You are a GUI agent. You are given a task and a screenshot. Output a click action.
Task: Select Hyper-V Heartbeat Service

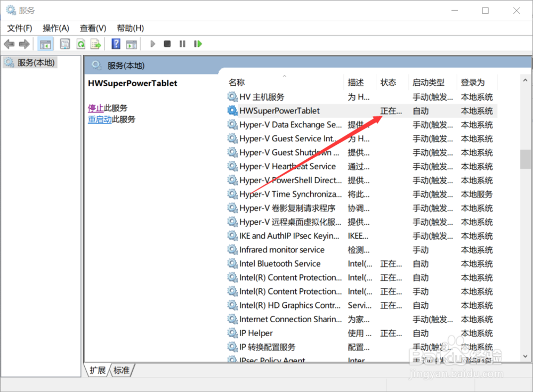pos(362,167)
